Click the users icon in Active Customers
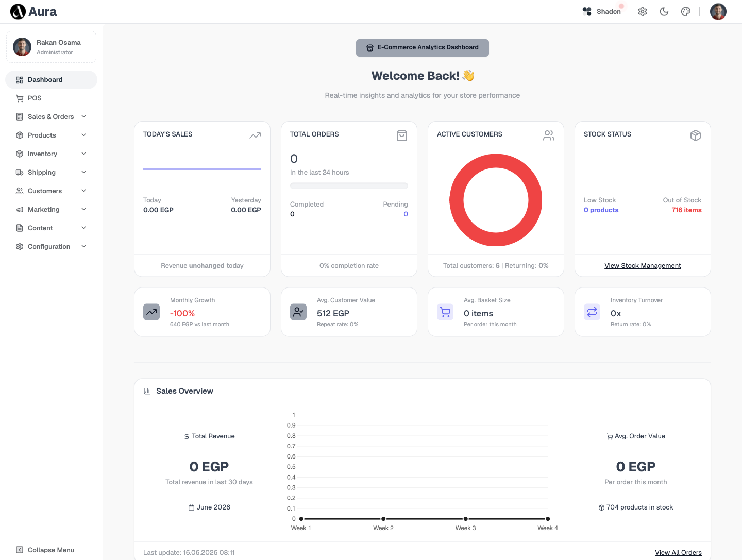Viewport: 742px width, 560px height. pos(549,135)
